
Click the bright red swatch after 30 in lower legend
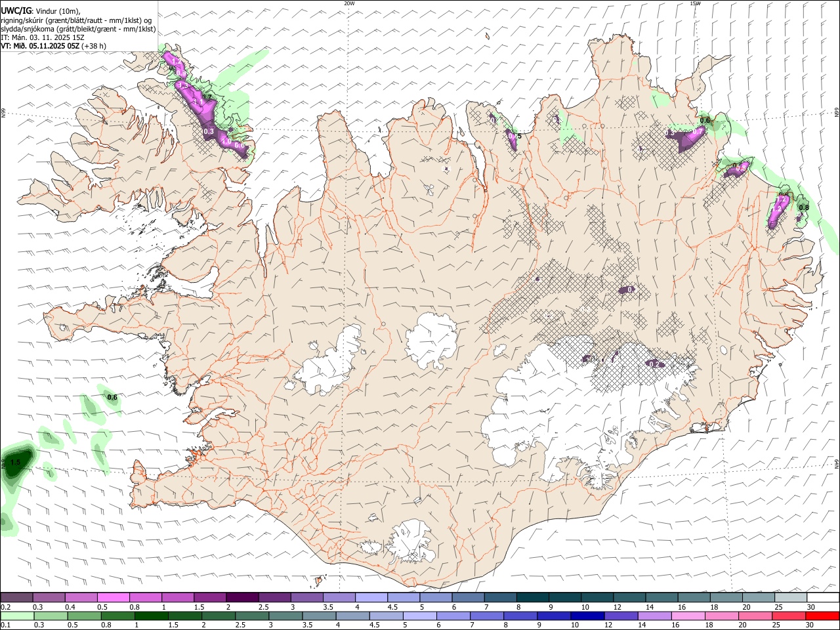[x=822, y=616]
